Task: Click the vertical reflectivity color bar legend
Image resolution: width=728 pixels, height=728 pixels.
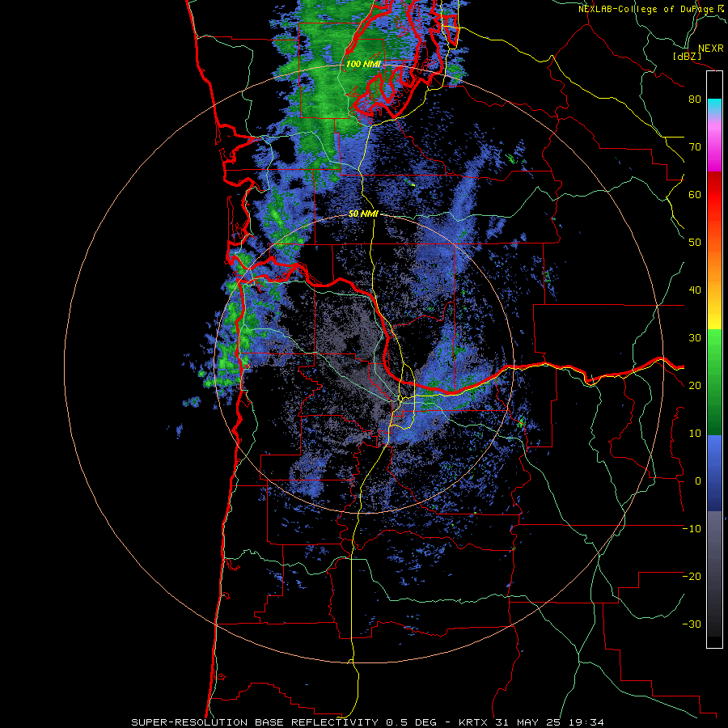Action: click(x=714, y=359)
